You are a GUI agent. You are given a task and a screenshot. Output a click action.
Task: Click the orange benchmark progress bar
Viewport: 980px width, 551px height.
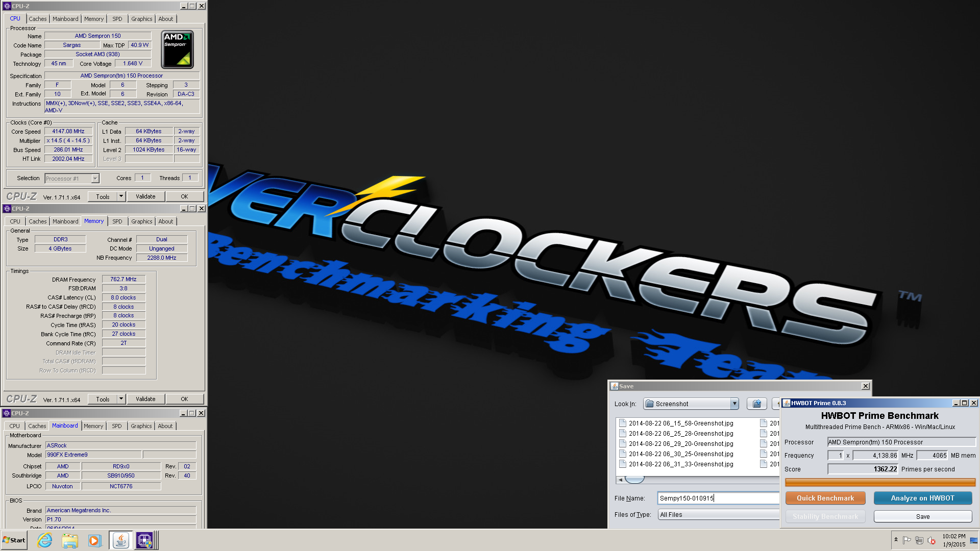pos(880,482)
